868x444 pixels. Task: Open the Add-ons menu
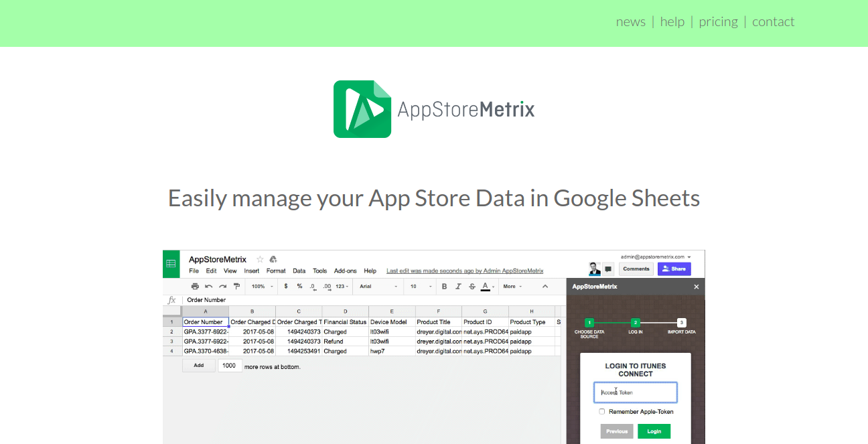point(346,271)
